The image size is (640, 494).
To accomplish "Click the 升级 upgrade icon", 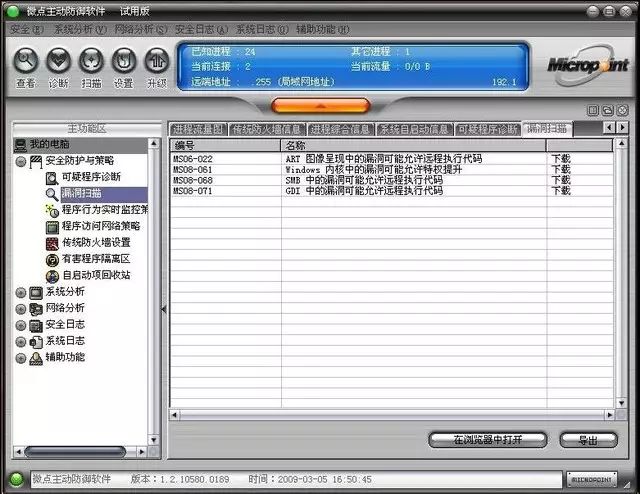I will [x=157, y=61].
